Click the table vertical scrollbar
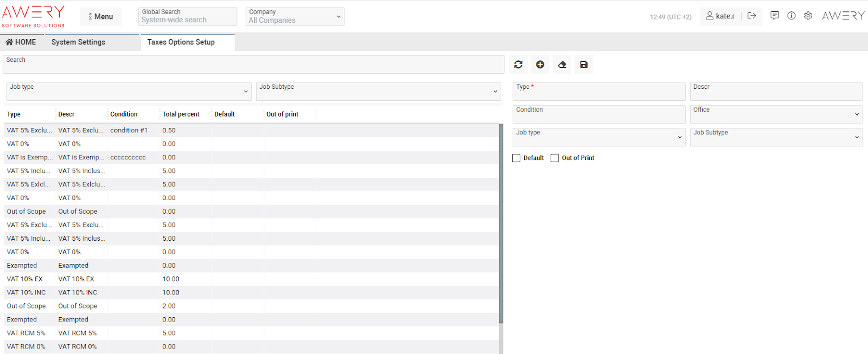 [501, 222]
